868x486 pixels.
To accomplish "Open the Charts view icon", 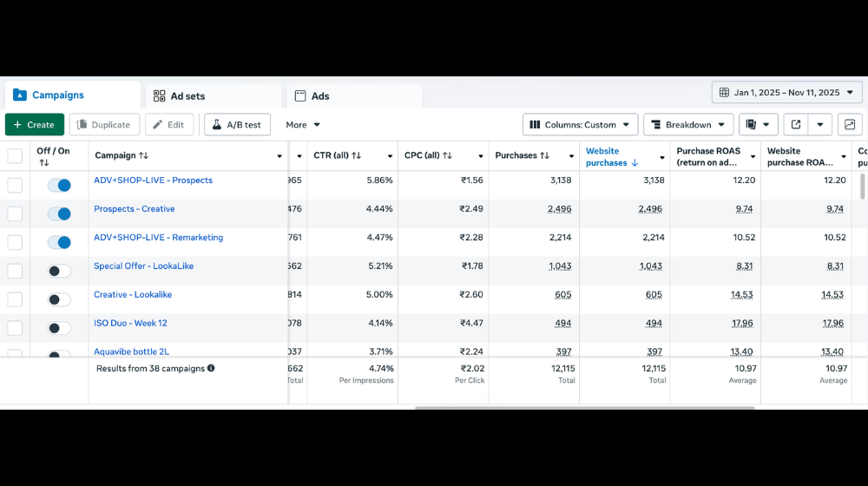I will pos(850,125).
